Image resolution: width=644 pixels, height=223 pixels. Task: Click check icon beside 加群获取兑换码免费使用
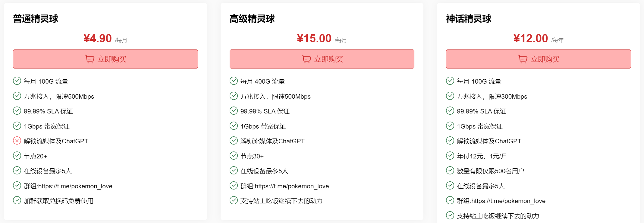coord(17,200)
